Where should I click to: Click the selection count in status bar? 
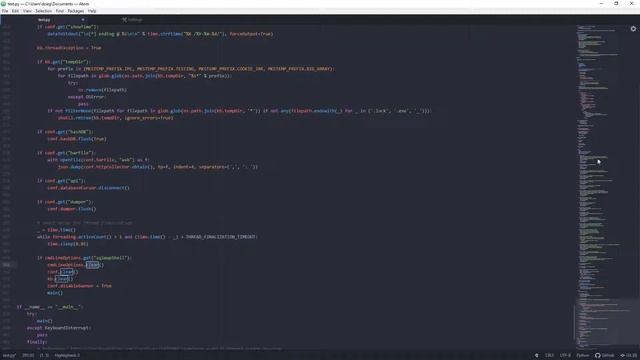[x=44, y=356]
